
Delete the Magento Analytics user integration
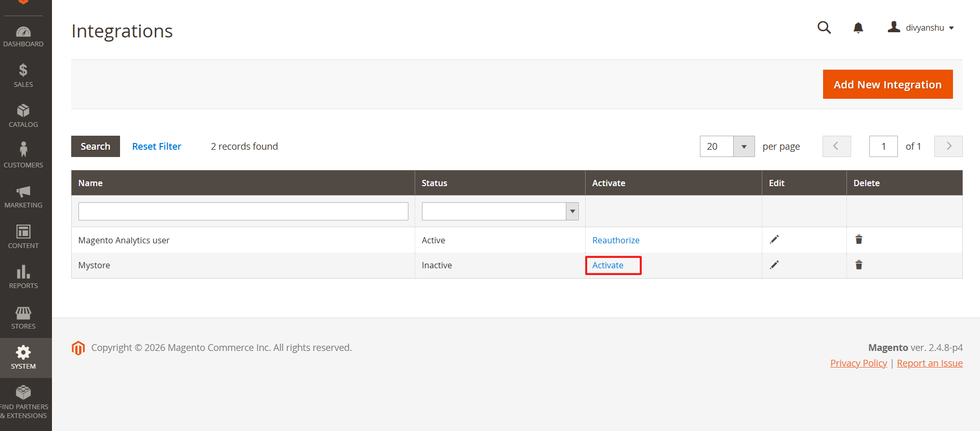[858, 240]
